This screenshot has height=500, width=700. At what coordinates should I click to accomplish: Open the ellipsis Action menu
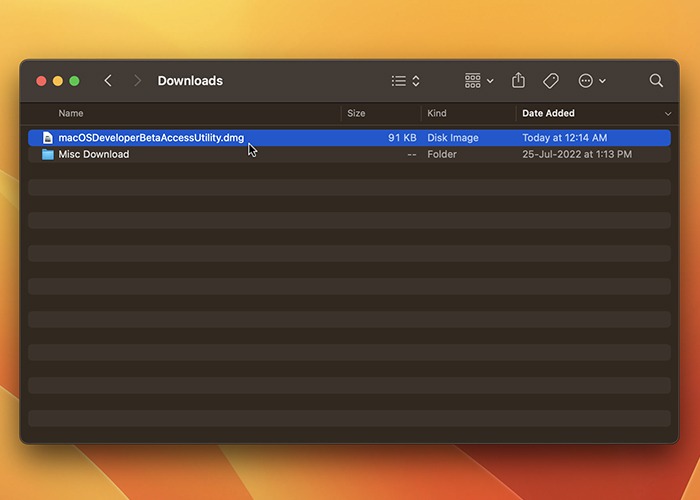pos(585,81)
